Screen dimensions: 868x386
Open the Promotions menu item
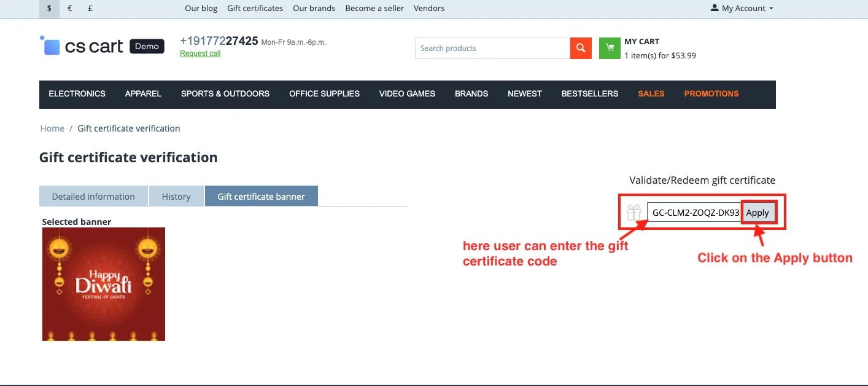tap(711, 94)
